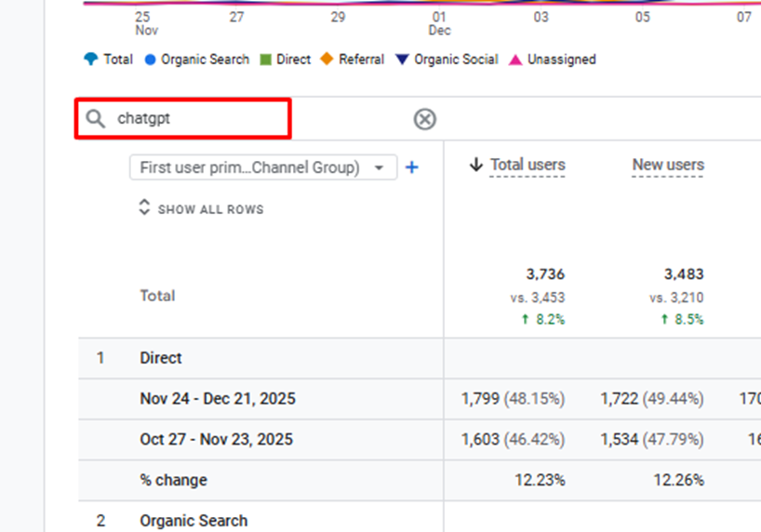Click the 01 Dec date on chart axis

439,23
